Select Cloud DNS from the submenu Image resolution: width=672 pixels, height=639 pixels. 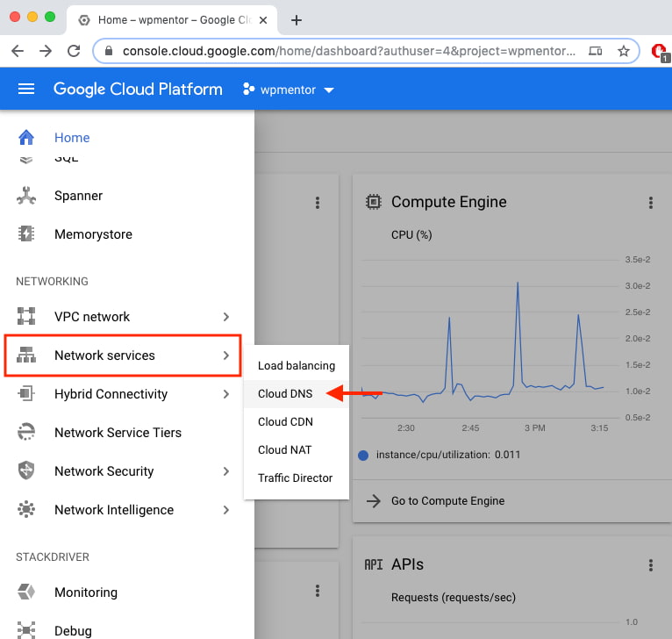[x=297, y=393]
